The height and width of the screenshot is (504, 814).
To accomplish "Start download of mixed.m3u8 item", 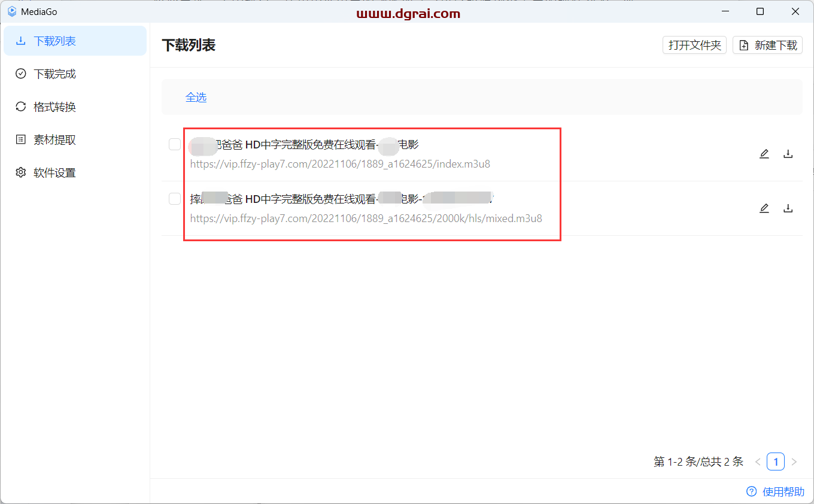I will 788,208.
